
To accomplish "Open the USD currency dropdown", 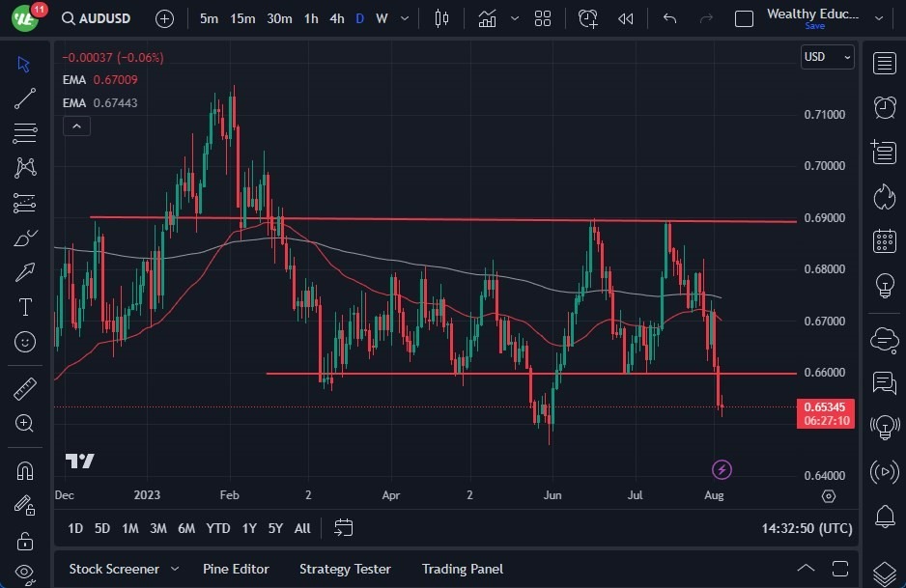I will (x=827, y=57).
